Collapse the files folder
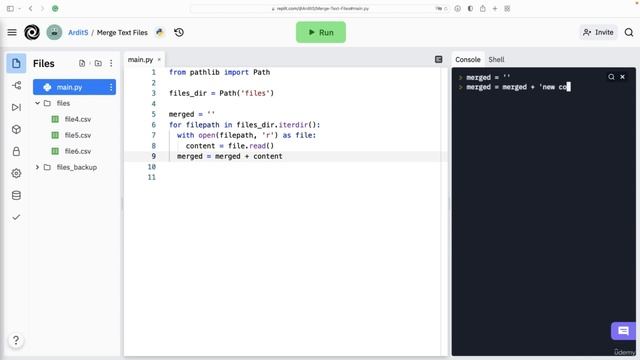This screenshot has height=360, width=640. (x=37, y=103)
